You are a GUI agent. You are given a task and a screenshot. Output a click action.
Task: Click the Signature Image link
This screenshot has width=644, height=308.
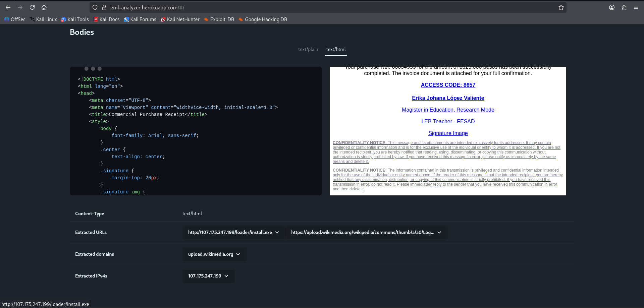pyautogui.click(x=448, y=133)
